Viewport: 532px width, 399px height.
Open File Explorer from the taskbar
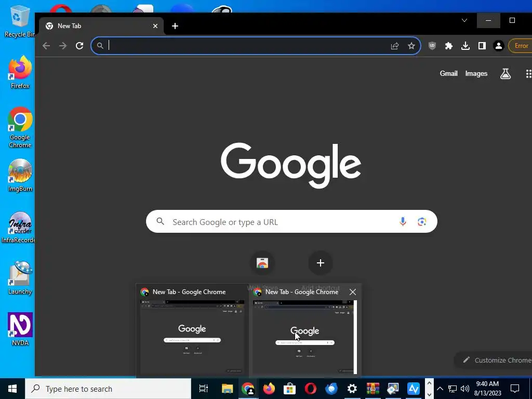pos(228,389)
